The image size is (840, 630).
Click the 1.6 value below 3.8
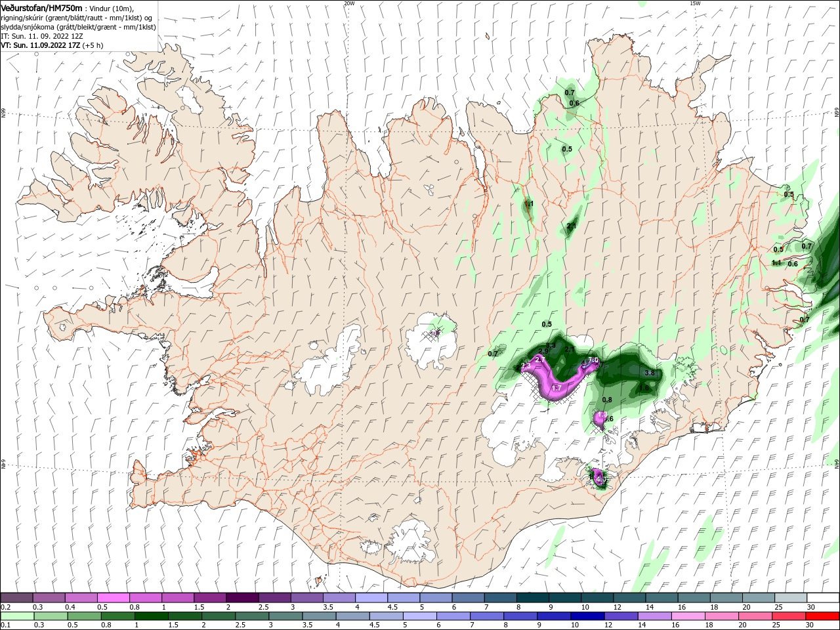644,388
